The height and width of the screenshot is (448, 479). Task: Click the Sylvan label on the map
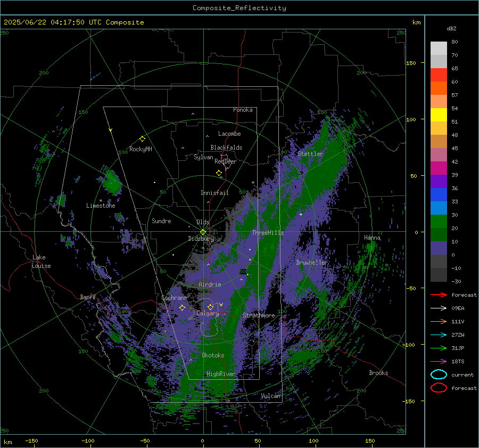[203, 157]
